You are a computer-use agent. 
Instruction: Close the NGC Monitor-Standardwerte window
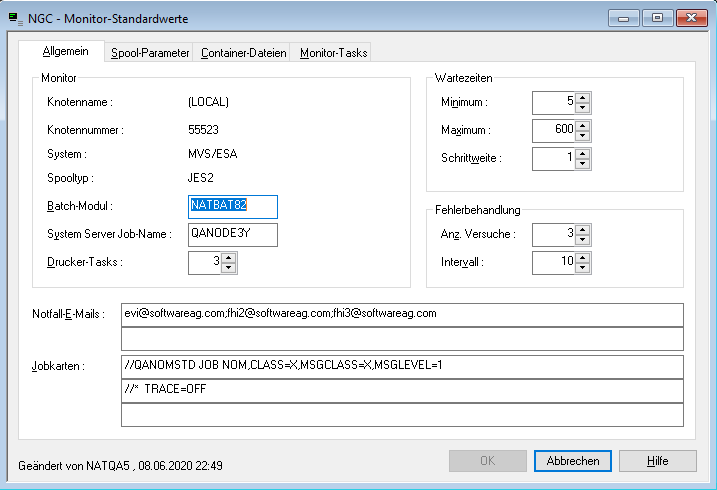tap(691, 18)
